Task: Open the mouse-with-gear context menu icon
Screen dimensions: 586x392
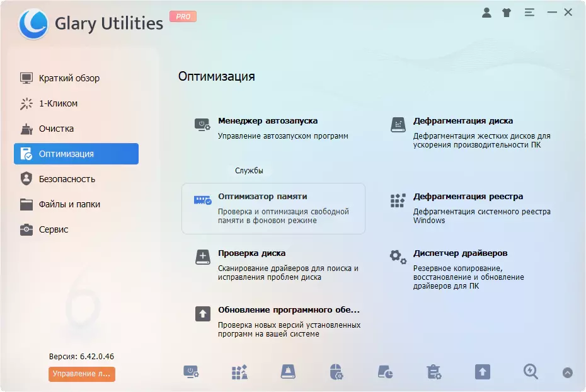Action: tap(336, 372)
